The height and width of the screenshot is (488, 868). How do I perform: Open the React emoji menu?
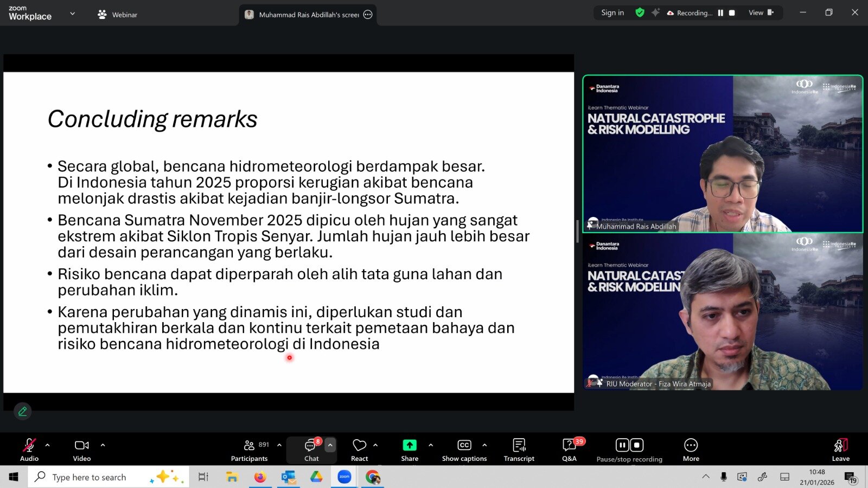point(359,450)
